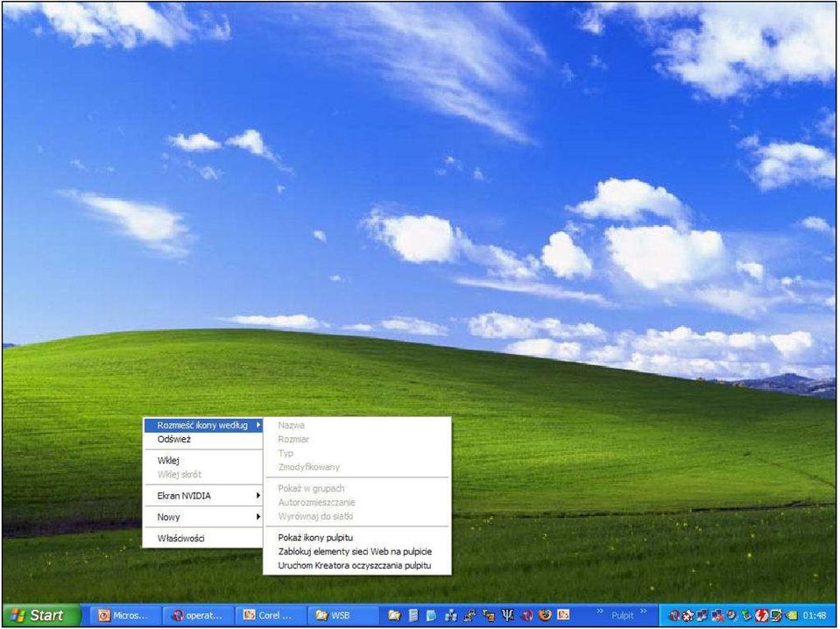Open the folder icon in quick launch

394,615
